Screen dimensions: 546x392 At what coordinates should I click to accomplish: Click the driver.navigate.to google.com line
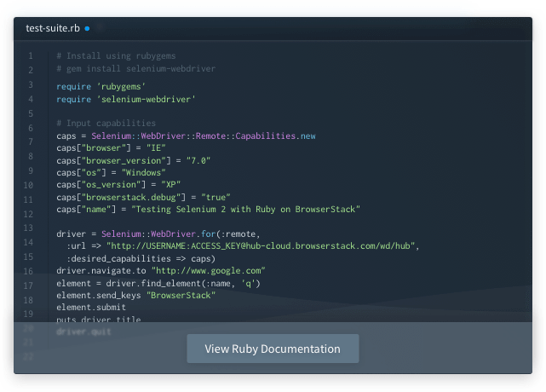click(160, 271)
